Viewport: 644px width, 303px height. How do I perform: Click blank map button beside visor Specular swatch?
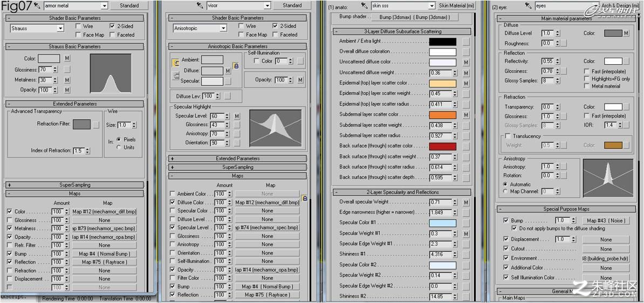[228, 81]
